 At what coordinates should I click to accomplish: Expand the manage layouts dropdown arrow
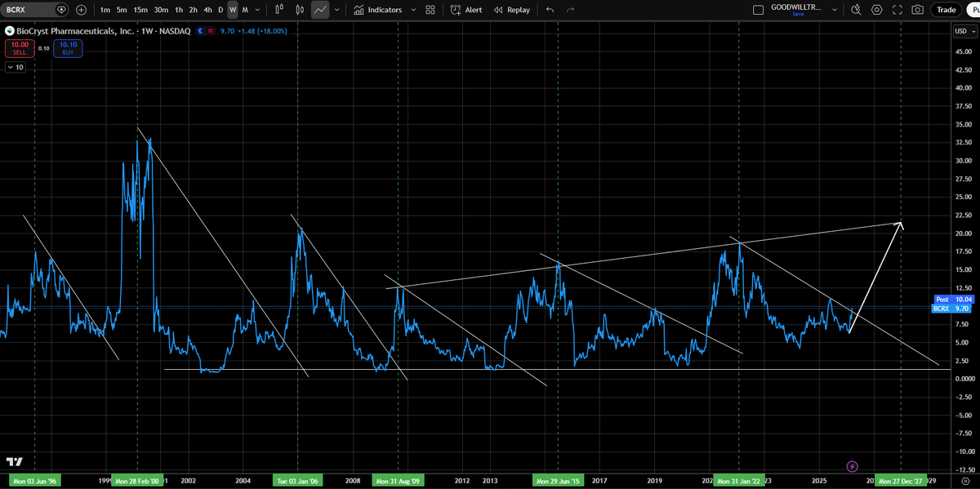point(834,10)
